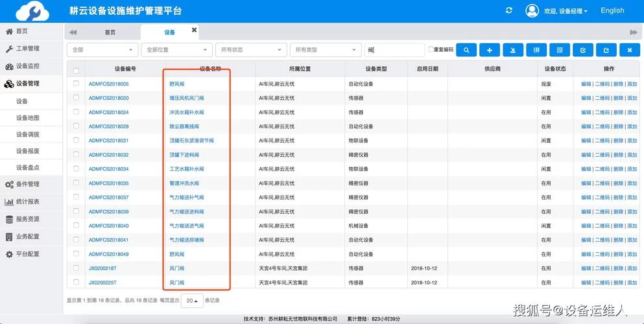Screen dimensions: 644x324
Task: Check the row ADMFCS2018031 checkbox
Action: click(76, 140)
